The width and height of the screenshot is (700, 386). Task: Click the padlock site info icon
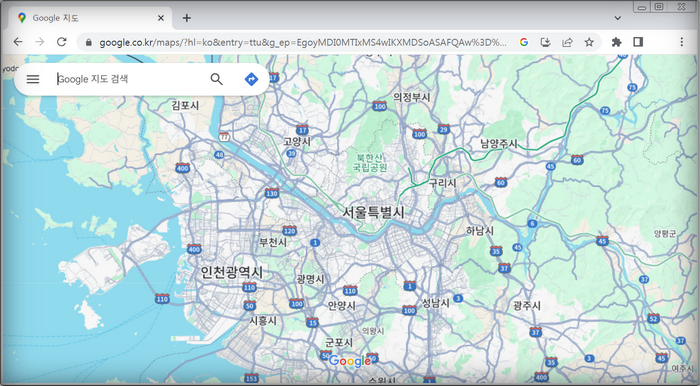(88, 42)
